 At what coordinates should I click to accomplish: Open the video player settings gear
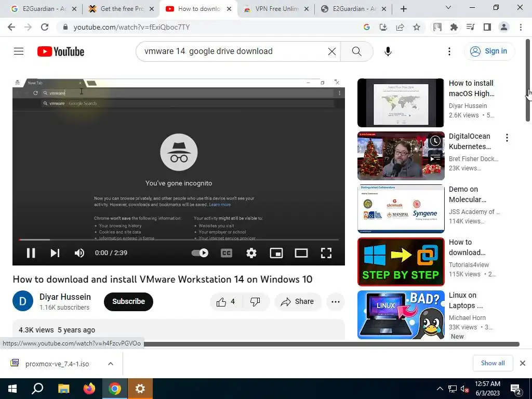click(251, 253)
